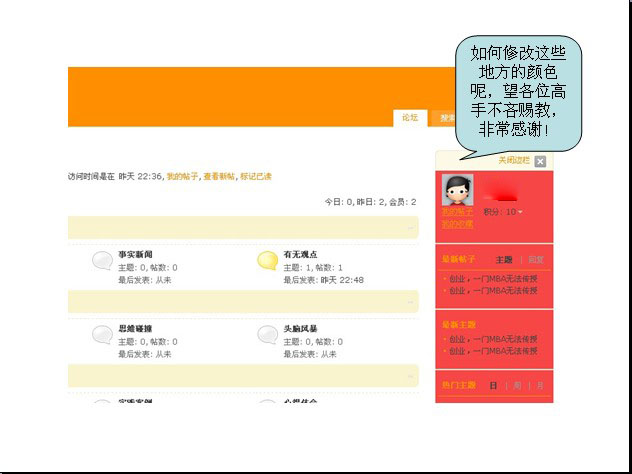
Task: Open first post under 最新帖子 heading
Action: pyautogui.click(x=493, y=279)
